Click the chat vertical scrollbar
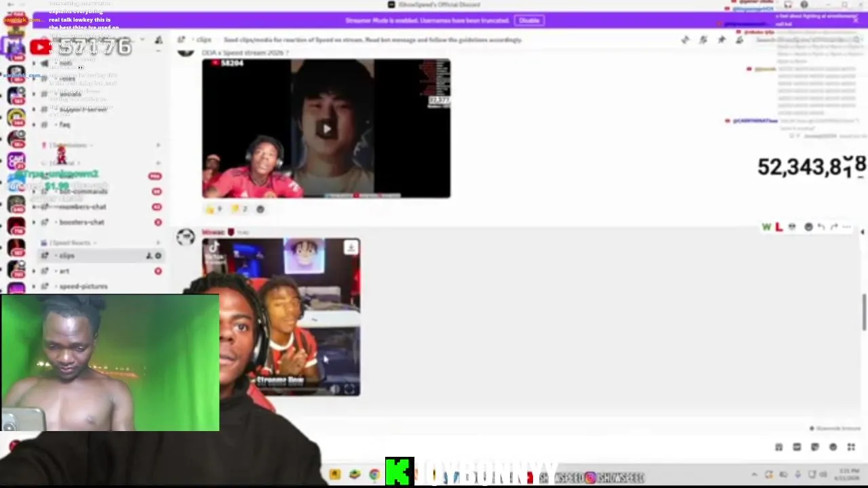Screen dimensions: 868x488 point(864,312)
